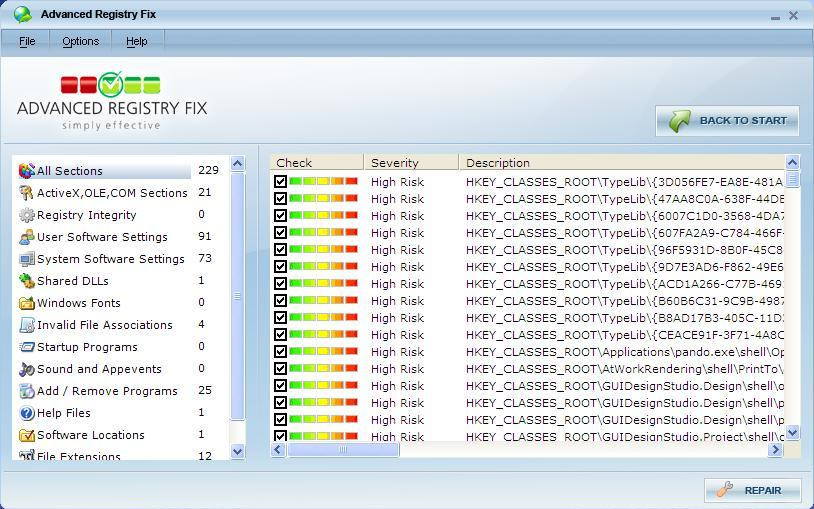Click the System Software Settings monitor icon

26,259
